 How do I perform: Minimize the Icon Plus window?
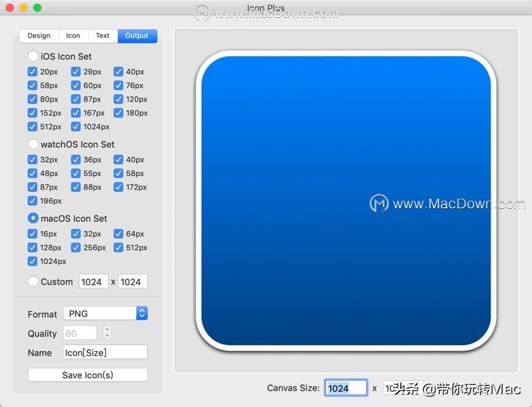pyautogui.click(x=23, y=8)
